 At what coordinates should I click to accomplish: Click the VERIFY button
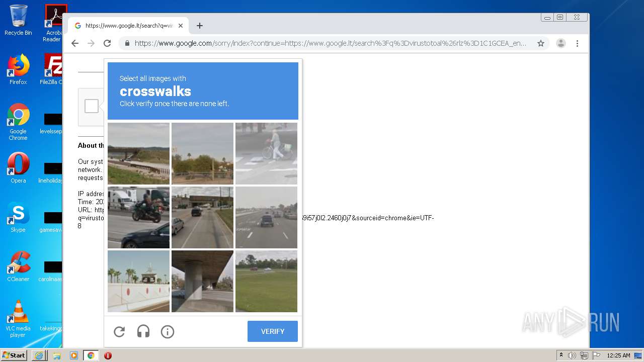(x=272, y=331)
